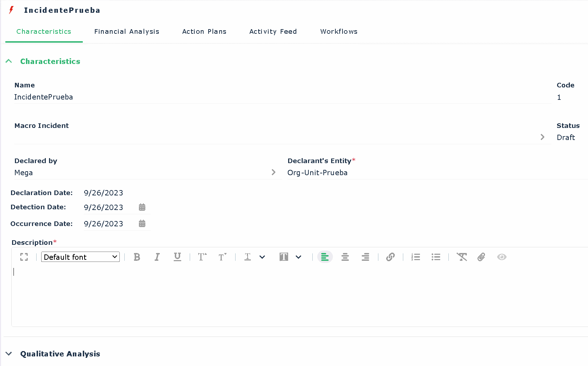The image size is (588, 366).
Task: Attach a file with paperclip icon
Action: (x=481, y=257)
